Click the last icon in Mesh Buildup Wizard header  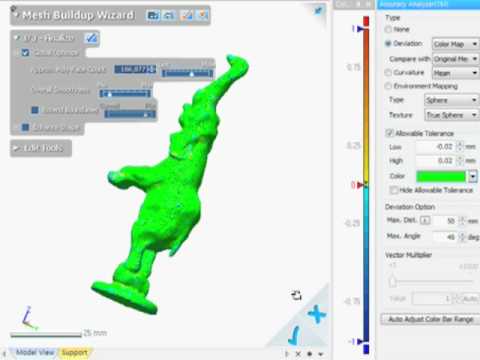(x=203, y=15)
